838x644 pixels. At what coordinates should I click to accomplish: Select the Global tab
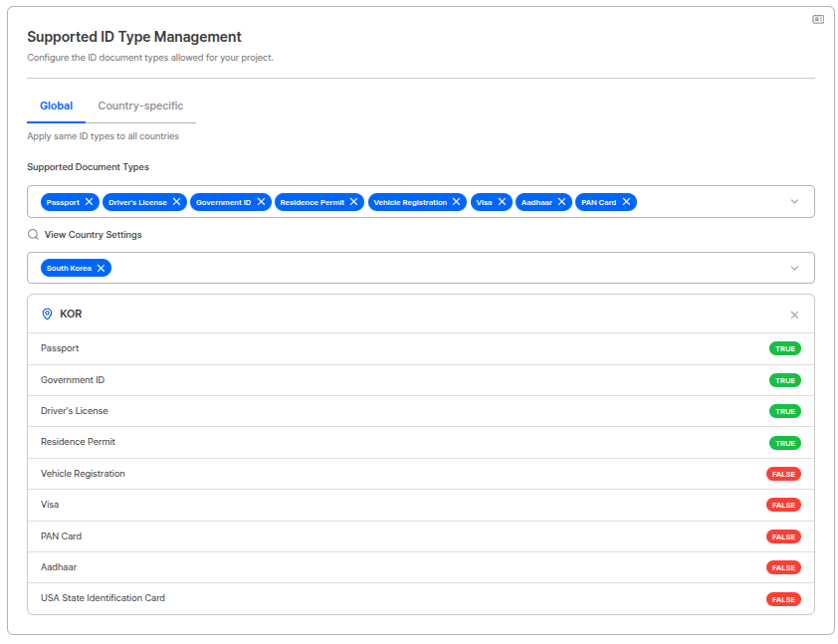(x=56, y=106)
